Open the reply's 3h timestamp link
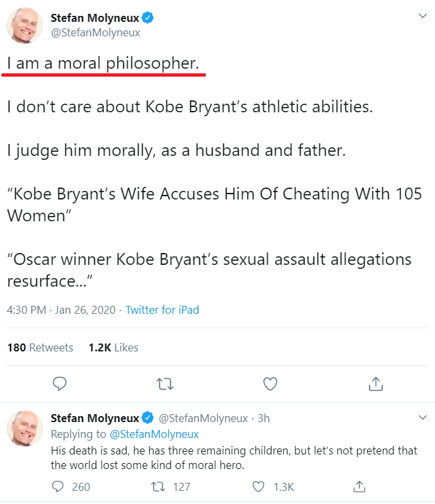The width and height of the screenshot is (435, 504). pos(263,418)
